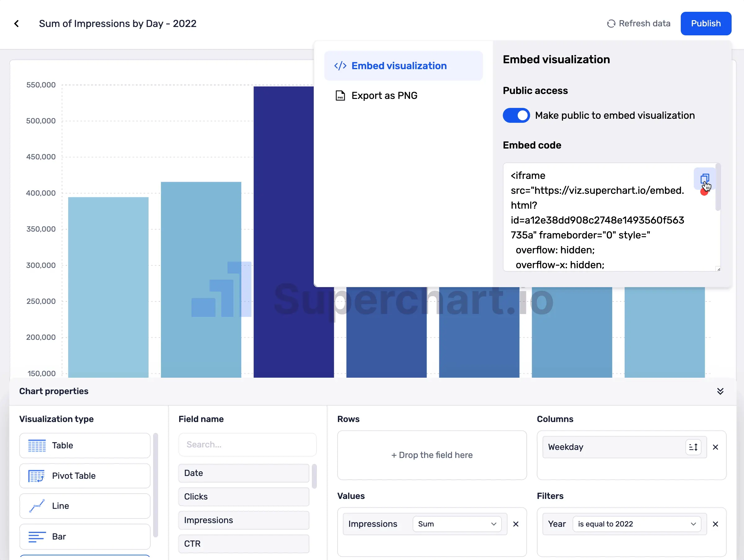Screen dimensions: 744x560
Task: Select the Table visualization type
Action: click(x=84, y=445)
